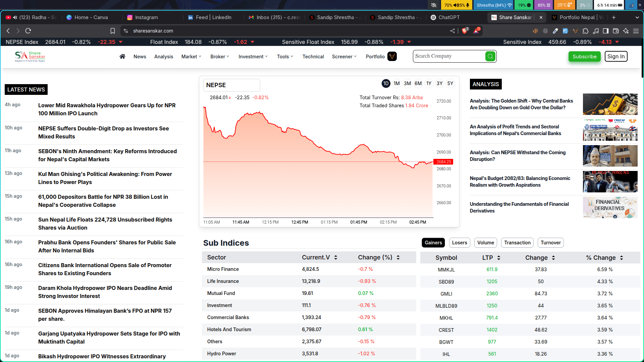Switch the chart to 5Y range

(x=450, y=83)
